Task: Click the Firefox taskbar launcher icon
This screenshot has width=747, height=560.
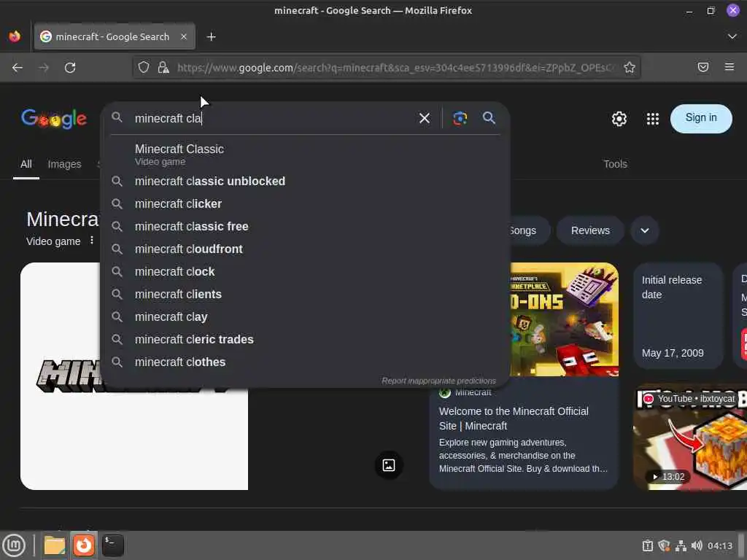Action: point(84,545)
